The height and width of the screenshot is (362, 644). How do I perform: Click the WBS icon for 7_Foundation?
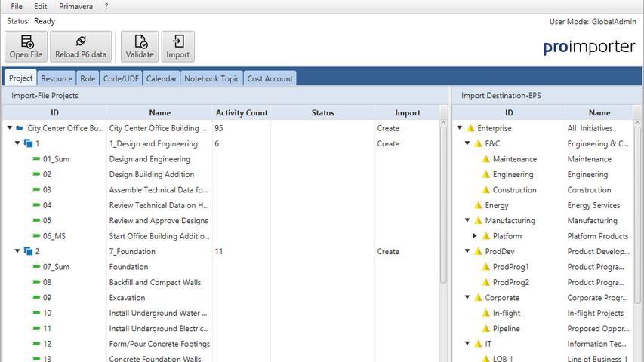pos(28,252)
